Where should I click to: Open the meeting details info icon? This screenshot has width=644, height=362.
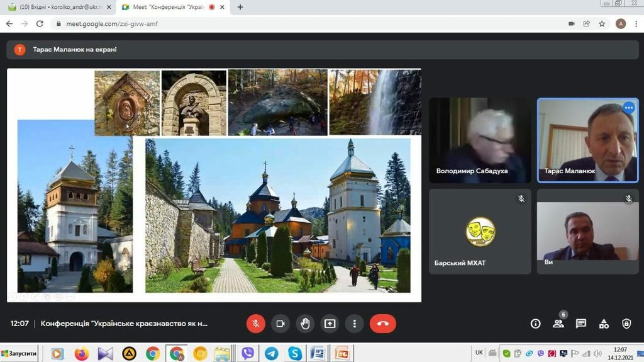tap(535, 324)
